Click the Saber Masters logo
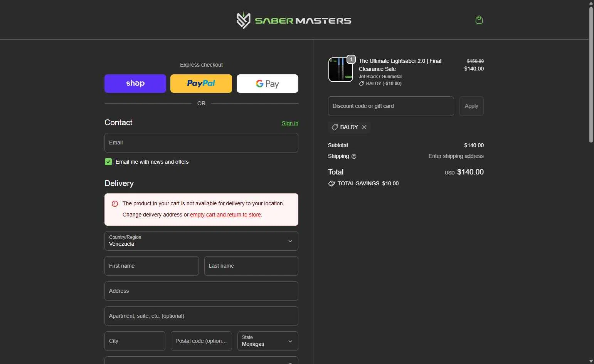Image resolution: width=594 pixels, height=364 pixels. pyautogui.click(x=294, y=20)
